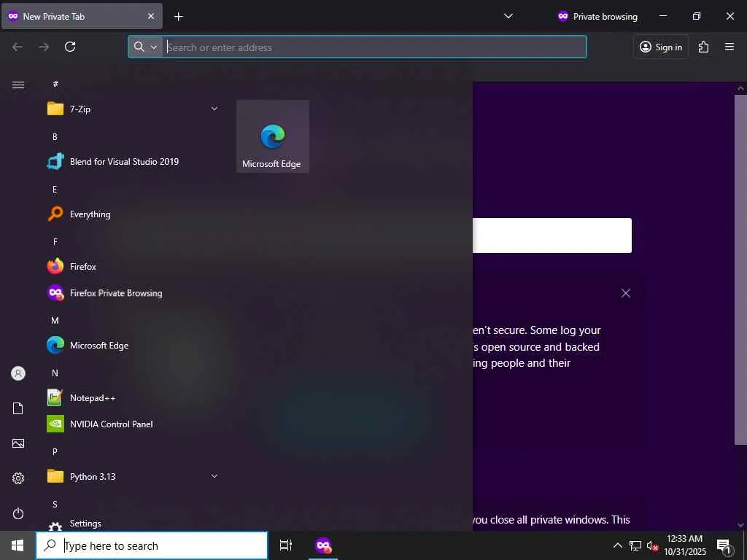Click the letter P group header
Screen dimensions: 747x560
pos(55,451)
